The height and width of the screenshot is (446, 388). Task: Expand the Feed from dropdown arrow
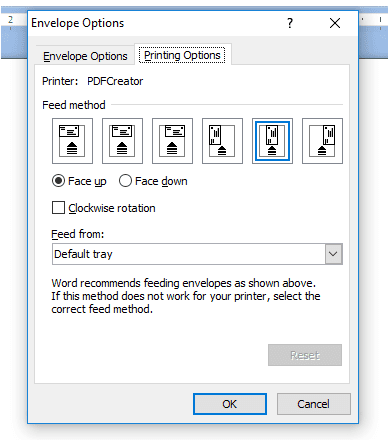point(334,254)
